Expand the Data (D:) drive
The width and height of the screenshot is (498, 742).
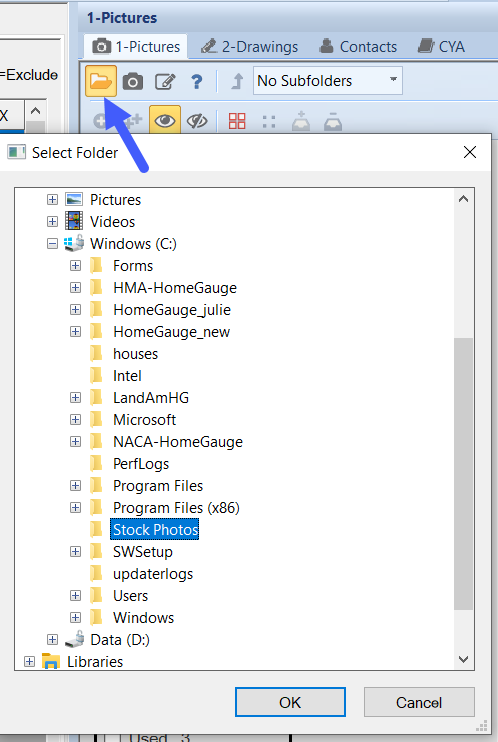[x=53, y=640]
